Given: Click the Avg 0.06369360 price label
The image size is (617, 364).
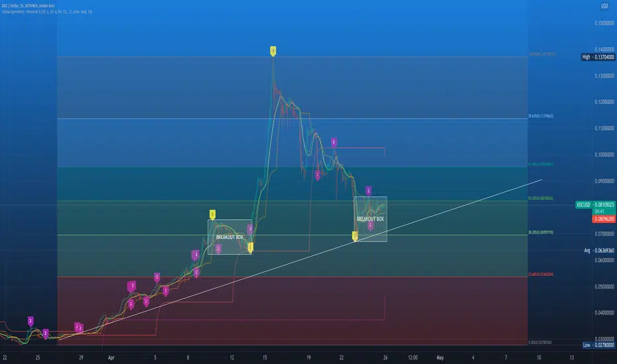Looking at the screenshot, I should coord(599,250).
